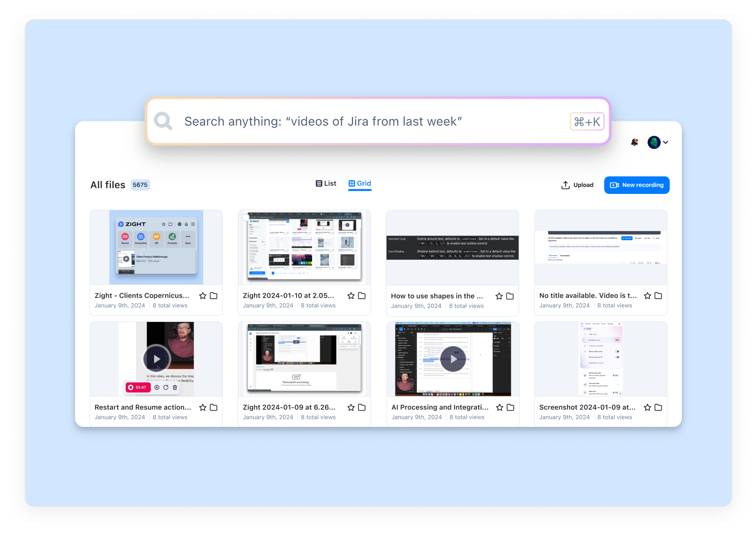756x536 pixels.
Task: Open the Screenshot 2024-01-09 thumbnail
Action: (x=601, y=359)
